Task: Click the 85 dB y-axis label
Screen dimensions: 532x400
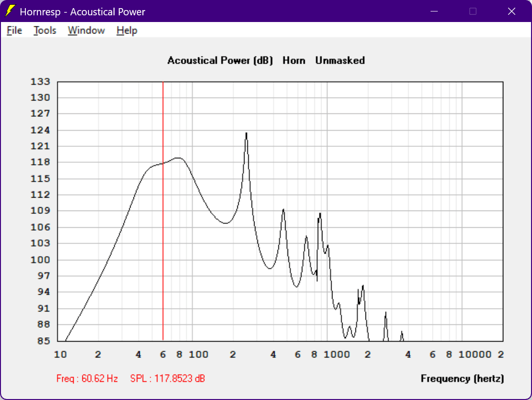Action: tap(44, 341)
